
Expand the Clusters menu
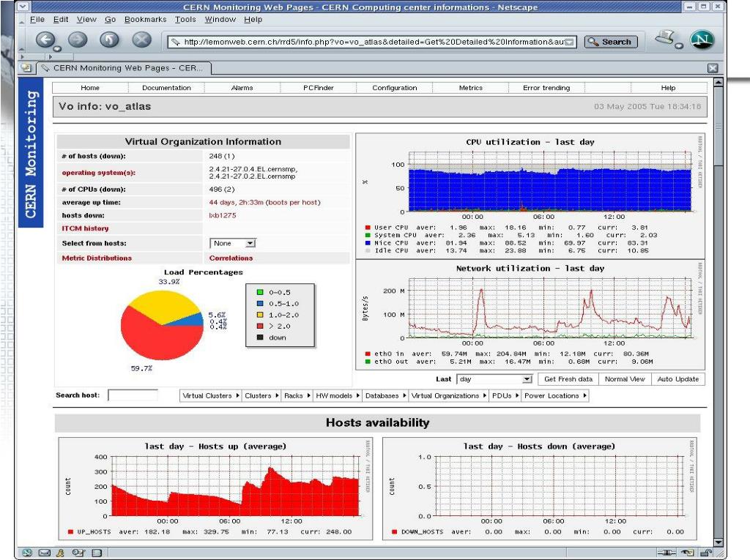click(x=261, y=395)
